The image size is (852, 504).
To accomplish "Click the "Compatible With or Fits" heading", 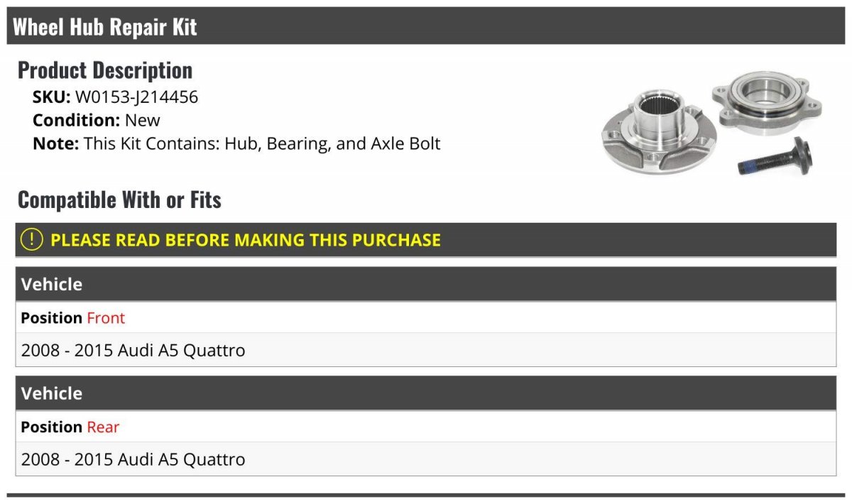I will coord(119,199).
